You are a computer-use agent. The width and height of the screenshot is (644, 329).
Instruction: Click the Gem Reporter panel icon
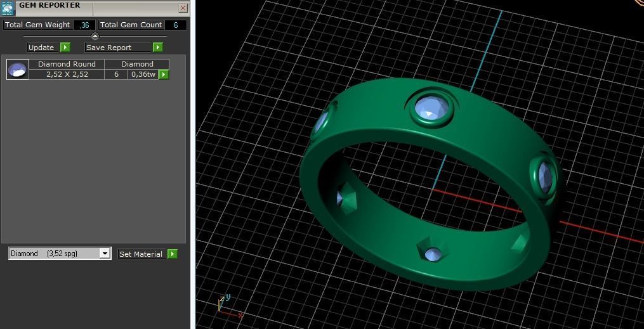point(8,8)
